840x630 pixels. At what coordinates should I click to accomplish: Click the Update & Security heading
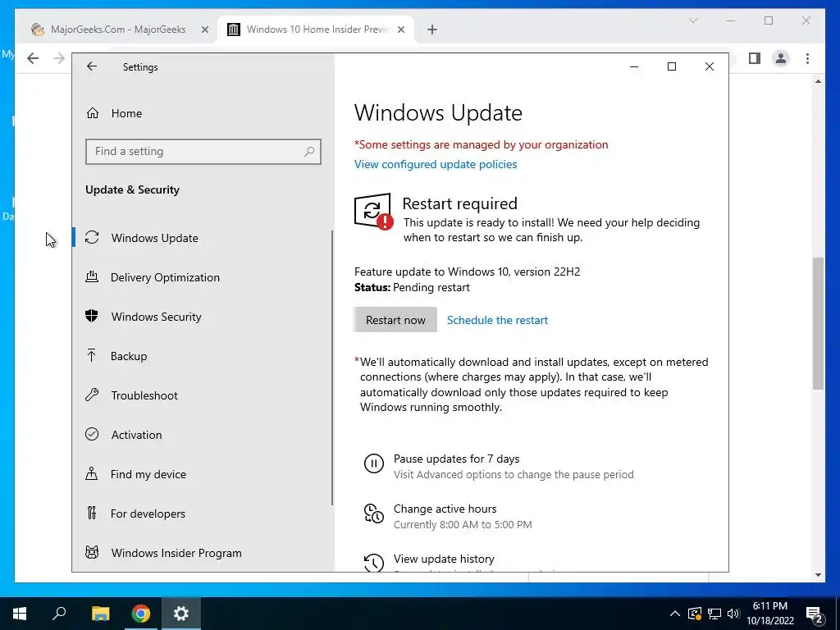point(132,189)
